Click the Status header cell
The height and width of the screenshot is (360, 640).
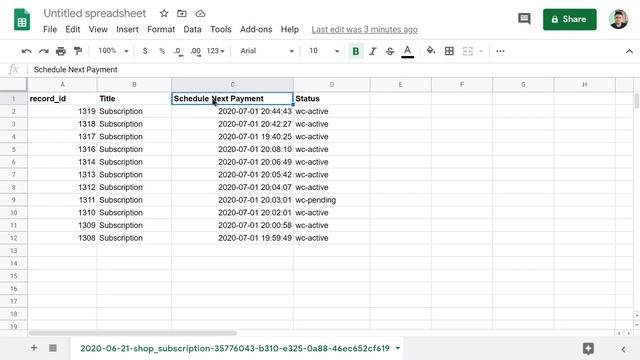point(331,98)
